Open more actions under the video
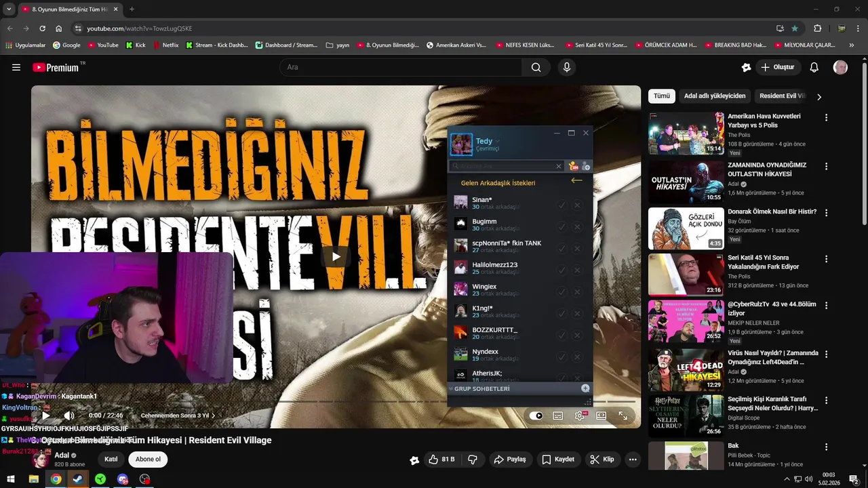868x488 pixels. (x=633, y=460)
